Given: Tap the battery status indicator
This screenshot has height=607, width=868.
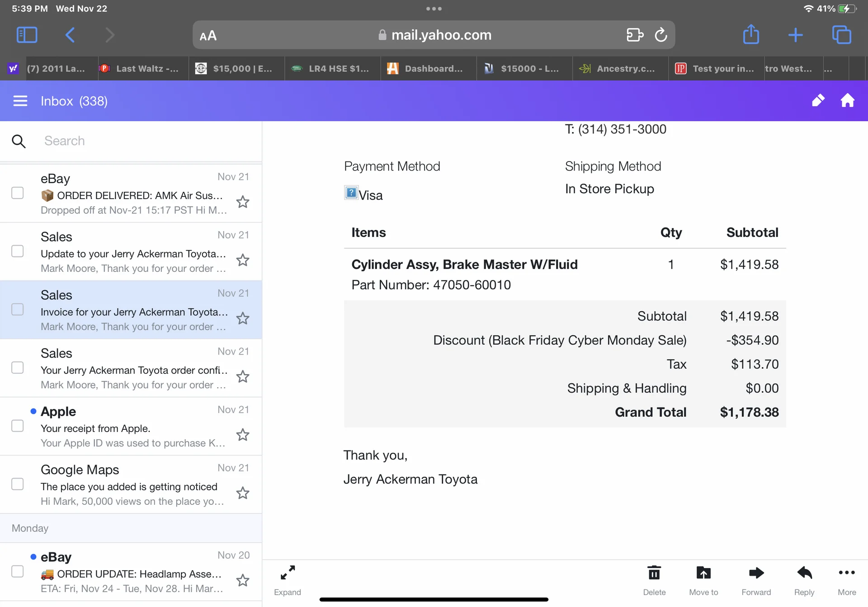Looking at the screenshot, I should (847, 9).
